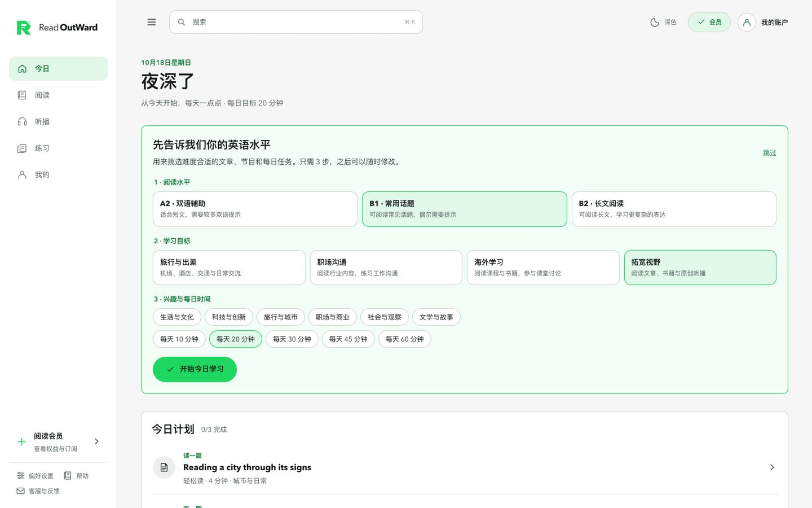The image size is (812, 508).
Task: Set daily time to 每天 10 分钟
Action: tap(179, 339)
